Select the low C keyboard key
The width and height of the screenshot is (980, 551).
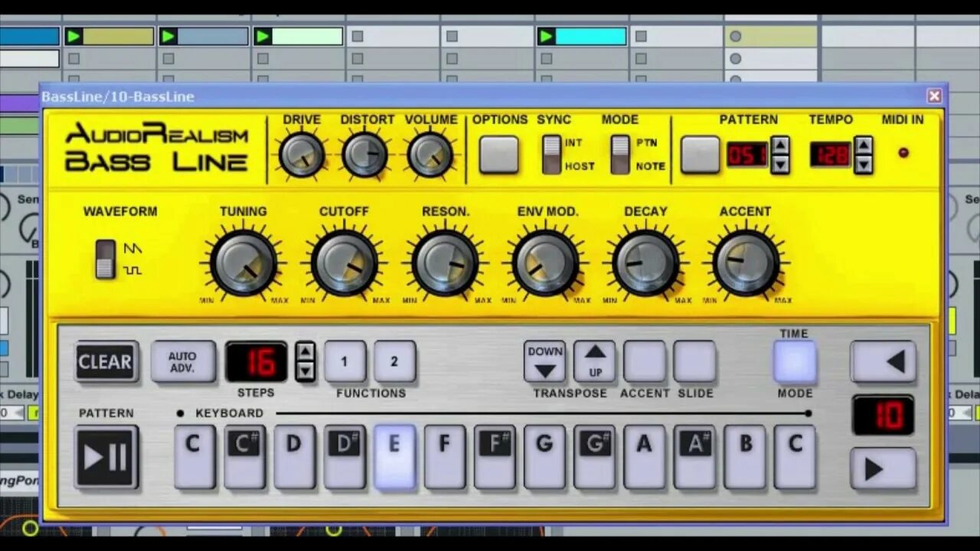tap(194, 457)
